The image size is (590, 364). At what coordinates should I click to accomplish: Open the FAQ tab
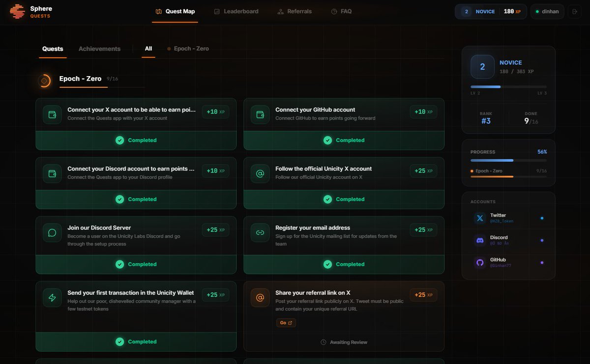click(x=341, y=11)
